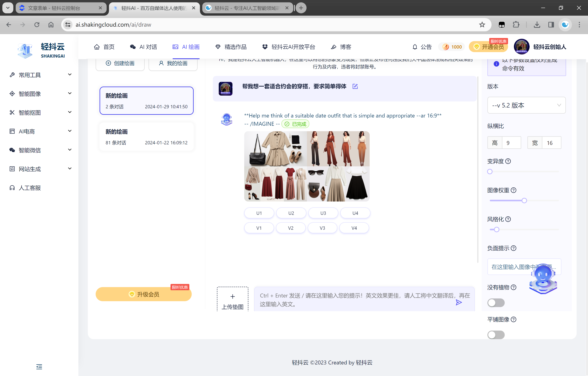The image size is (588, 376).
Task: Toggle browser side panel icon
Action: 551,25
